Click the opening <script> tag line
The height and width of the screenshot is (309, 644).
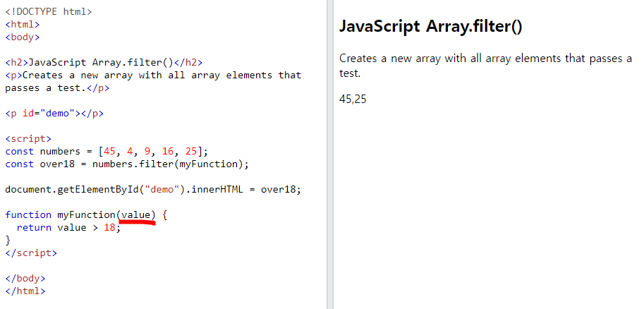click(x=28, y=138)
